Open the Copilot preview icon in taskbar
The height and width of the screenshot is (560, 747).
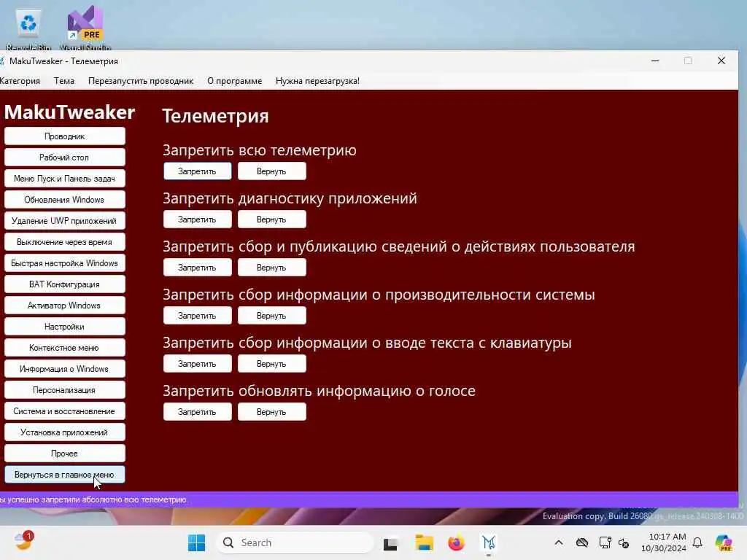click(724, 542)
